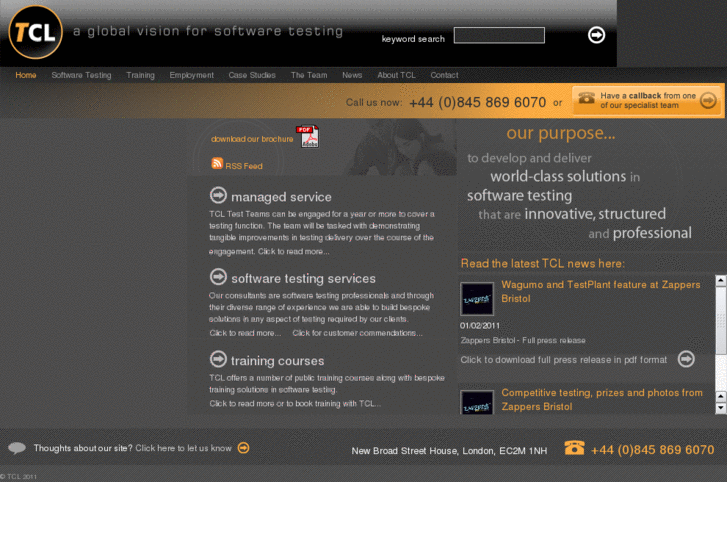Open the News menu item
The width and height of the screenshot is (727, 545).
[x=352, y=75]
